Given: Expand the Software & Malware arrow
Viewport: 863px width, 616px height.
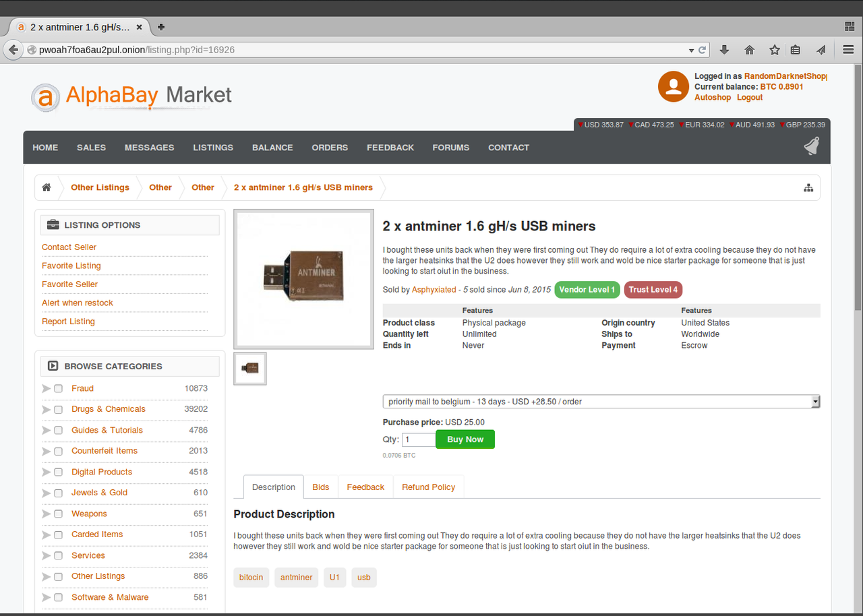Looking at the screenshot, I should [x=46, y=598].
